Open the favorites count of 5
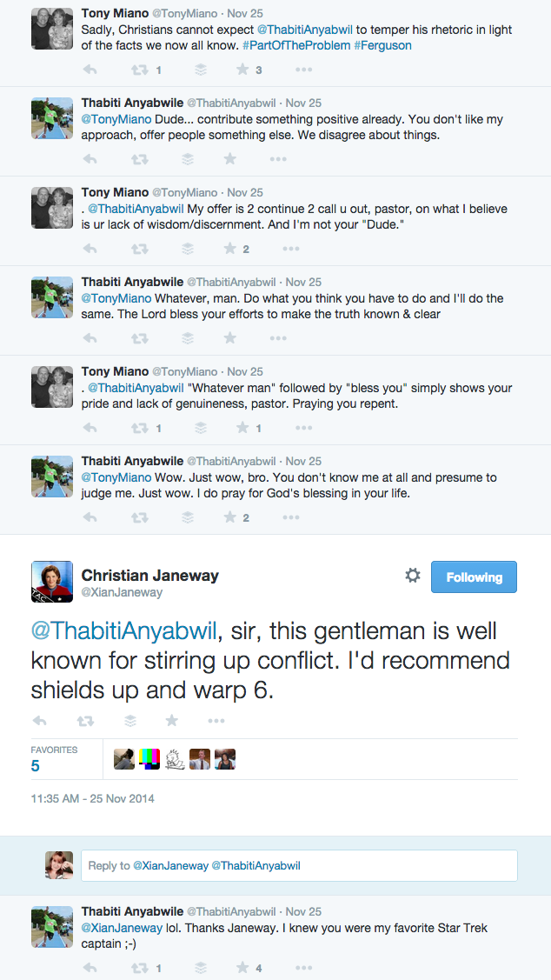This screenshot has height=980, width=551. (x=36, y=766)
